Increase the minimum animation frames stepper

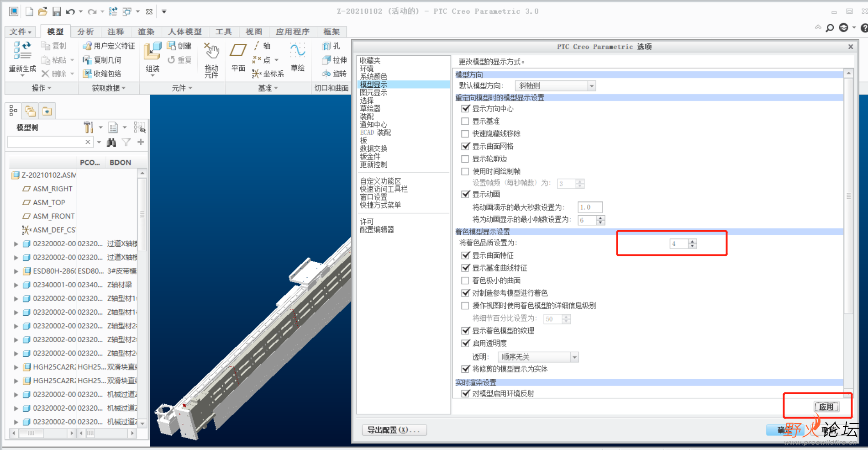pos(601,218)
